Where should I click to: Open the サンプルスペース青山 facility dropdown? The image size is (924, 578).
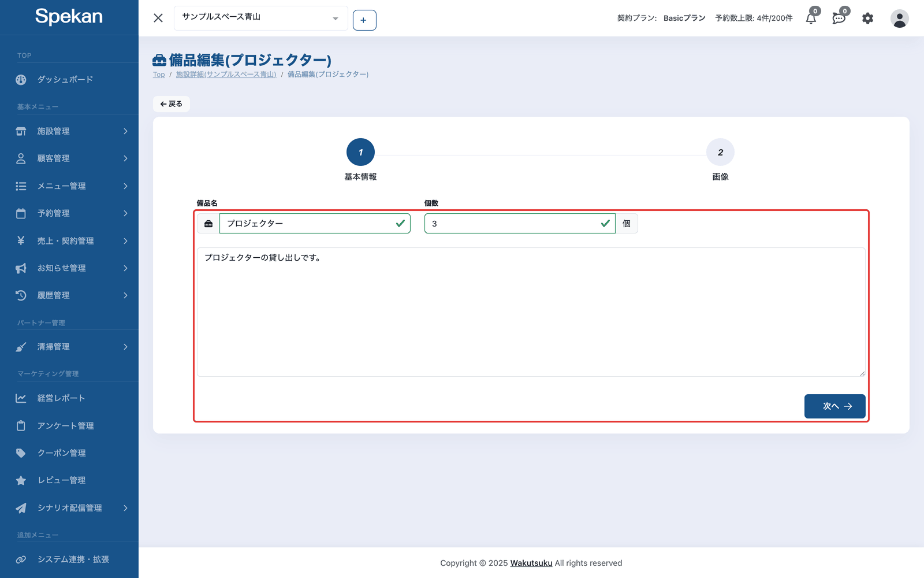tap(261, 18)
